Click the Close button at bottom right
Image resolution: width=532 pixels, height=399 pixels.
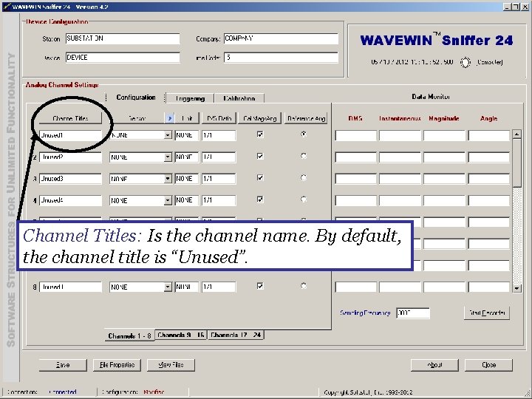pos(488,365)
